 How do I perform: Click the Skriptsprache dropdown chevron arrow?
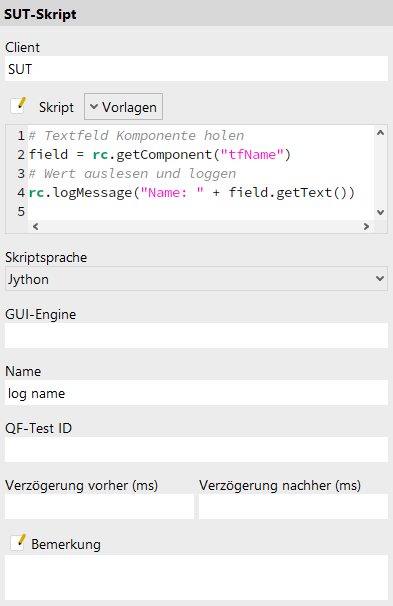click(x=380, y=279)
